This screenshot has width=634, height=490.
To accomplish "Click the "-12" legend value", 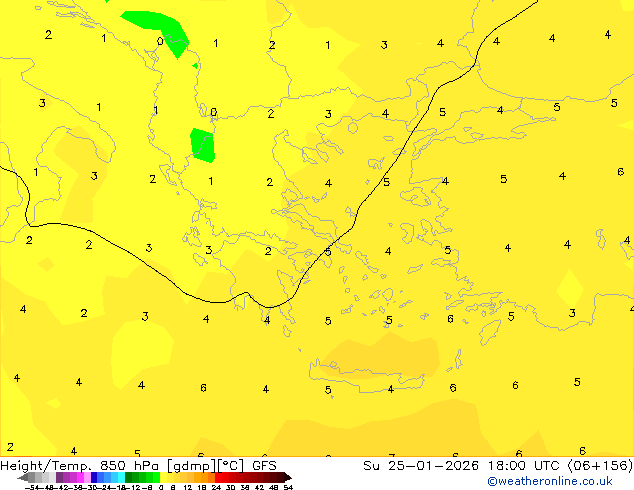I will tap(133, 487).
